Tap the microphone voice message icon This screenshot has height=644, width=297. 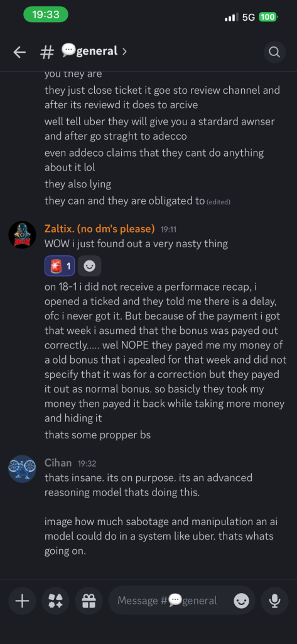[274, 601]
